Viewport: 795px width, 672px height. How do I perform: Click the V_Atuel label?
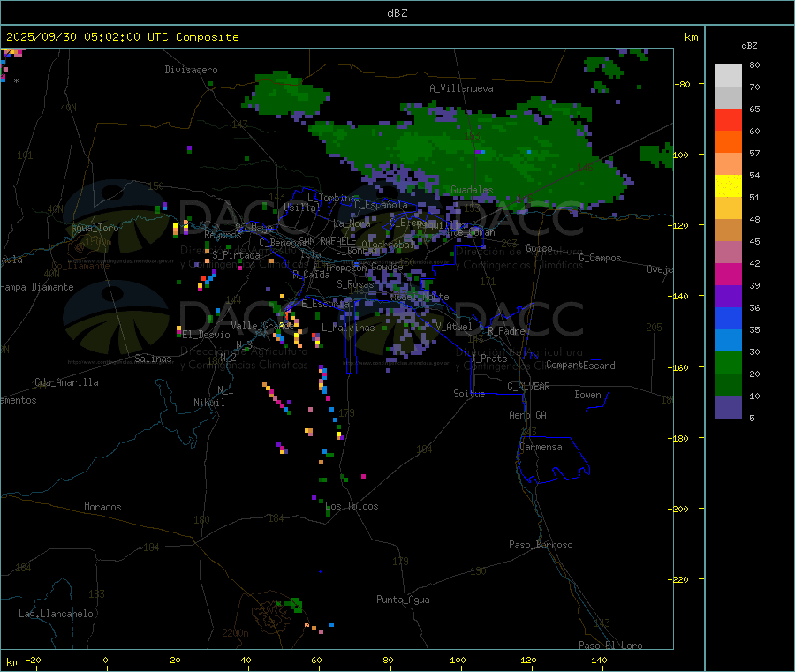454,327
